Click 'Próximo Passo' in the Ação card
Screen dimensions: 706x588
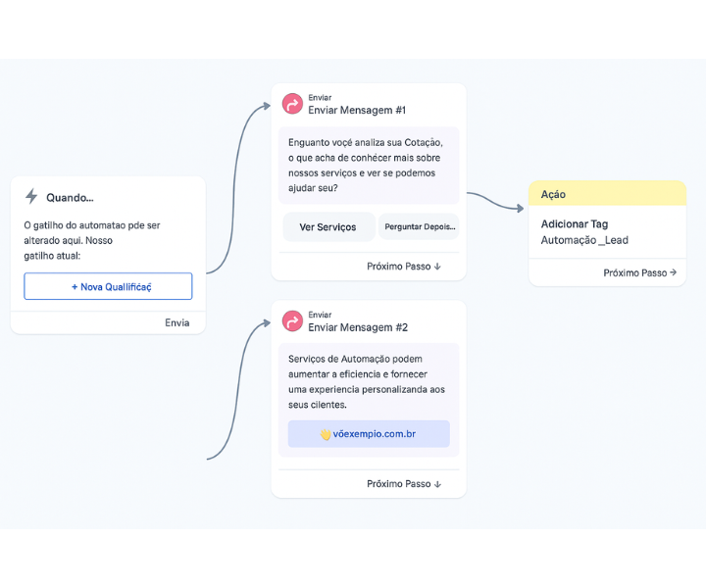tap(639, 272)
